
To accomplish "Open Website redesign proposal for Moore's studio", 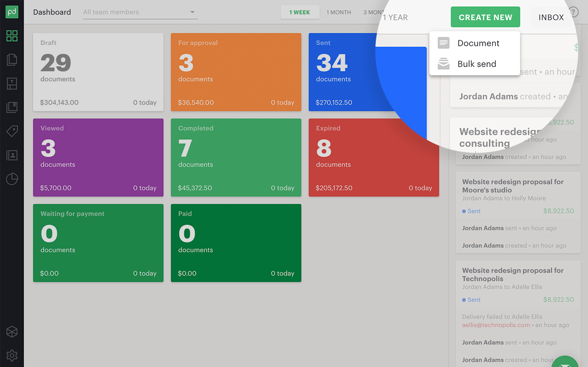I will click(513, 186).
